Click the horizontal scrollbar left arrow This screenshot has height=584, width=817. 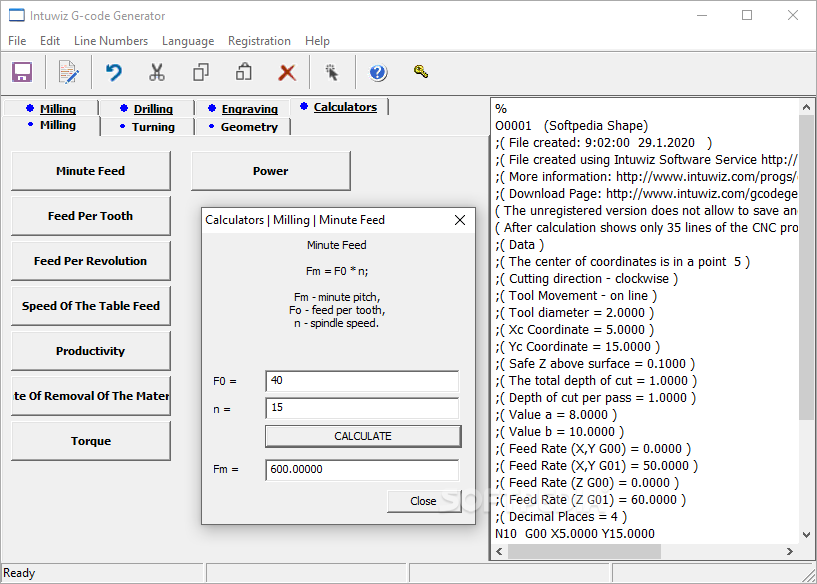coord(499,551)
